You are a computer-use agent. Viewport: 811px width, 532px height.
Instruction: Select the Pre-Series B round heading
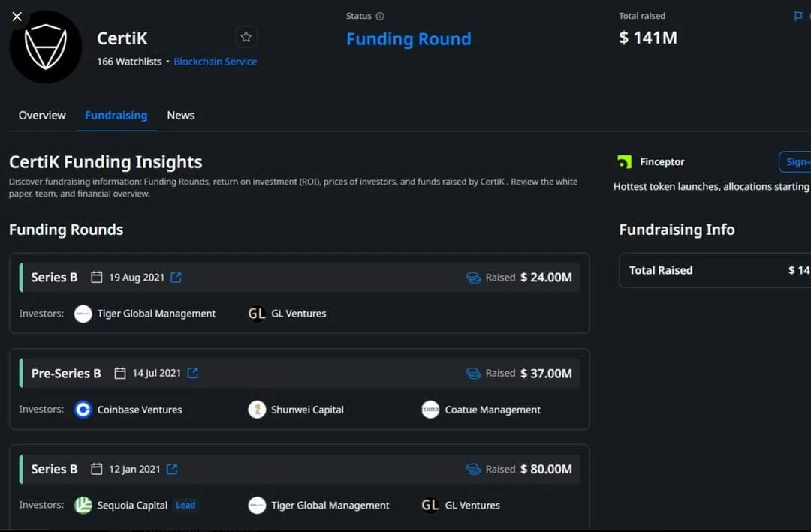pos(65,373)
